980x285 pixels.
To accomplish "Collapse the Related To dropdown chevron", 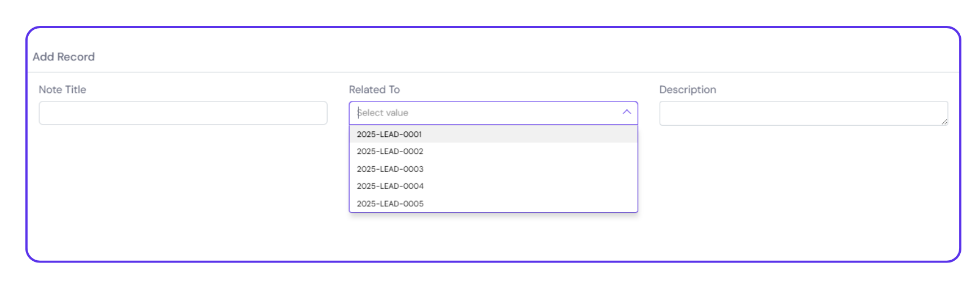I will click(x=626, y=112).
